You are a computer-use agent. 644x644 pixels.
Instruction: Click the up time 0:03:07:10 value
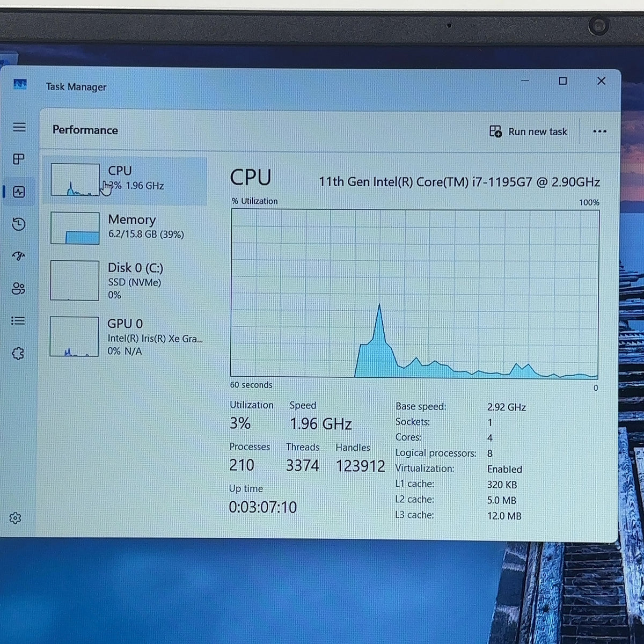click(262, 507)
